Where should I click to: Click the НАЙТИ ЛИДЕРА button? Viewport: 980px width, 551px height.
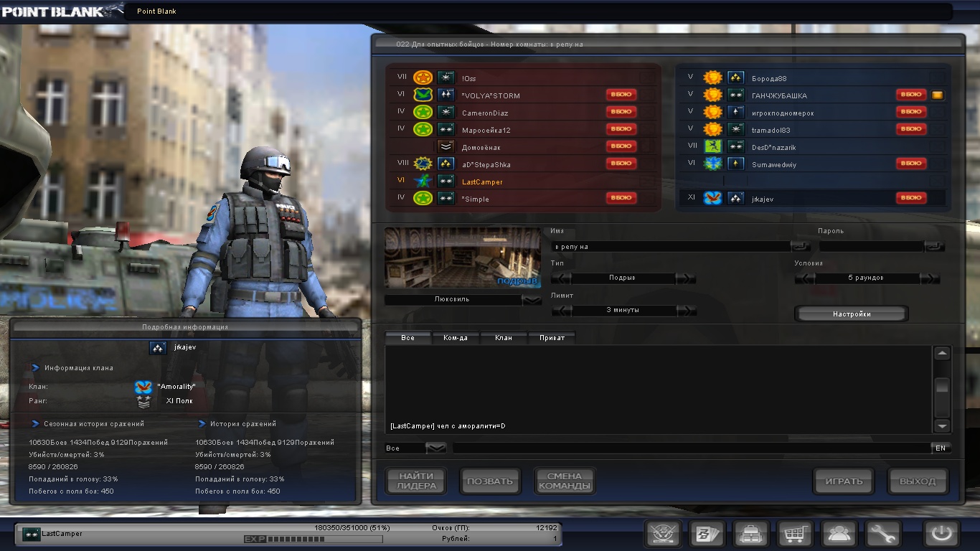[x=416, y=481]
